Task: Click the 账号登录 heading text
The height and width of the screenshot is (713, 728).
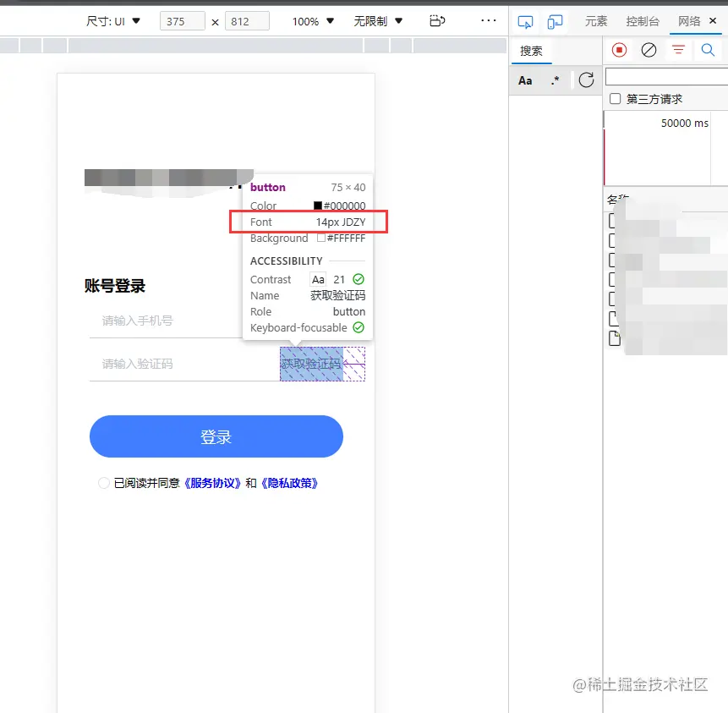Action: click(x=115, y=286)
